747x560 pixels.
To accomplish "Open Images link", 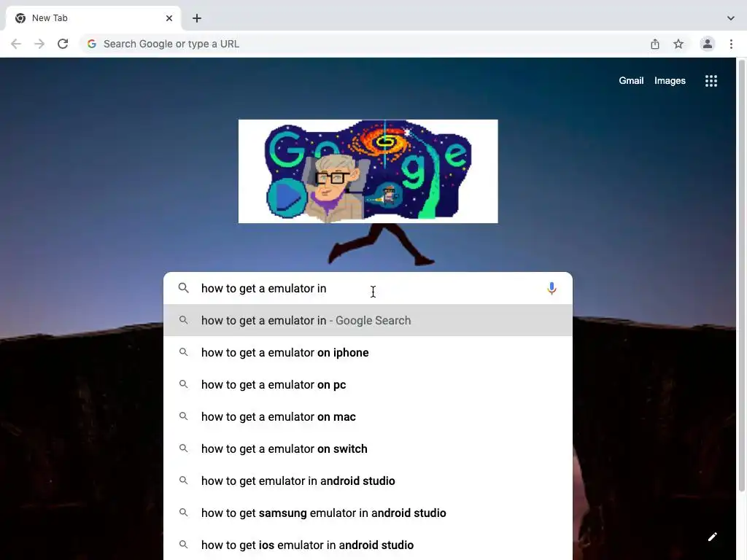I will tap(670, 80).
